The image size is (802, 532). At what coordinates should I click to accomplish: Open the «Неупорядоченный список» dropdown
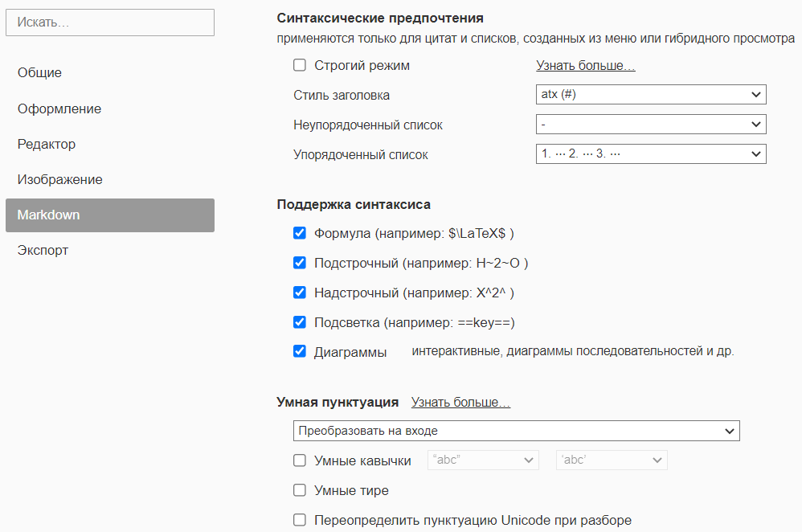pyautogui.click(x=651, y=125)
